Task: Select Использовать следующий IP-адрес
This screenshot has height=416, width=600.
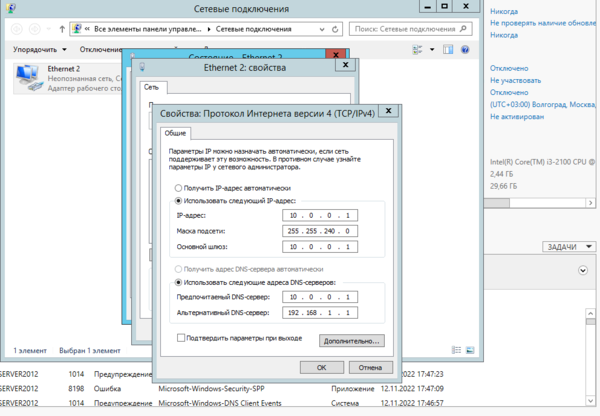Action: (178, 201)
